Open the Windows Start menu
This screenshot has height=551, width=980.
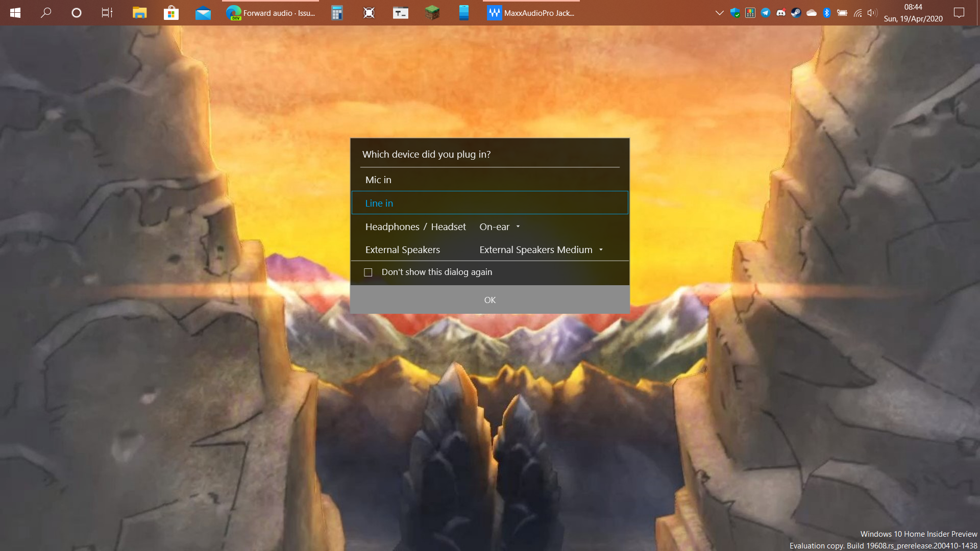[x=15, y=13]
